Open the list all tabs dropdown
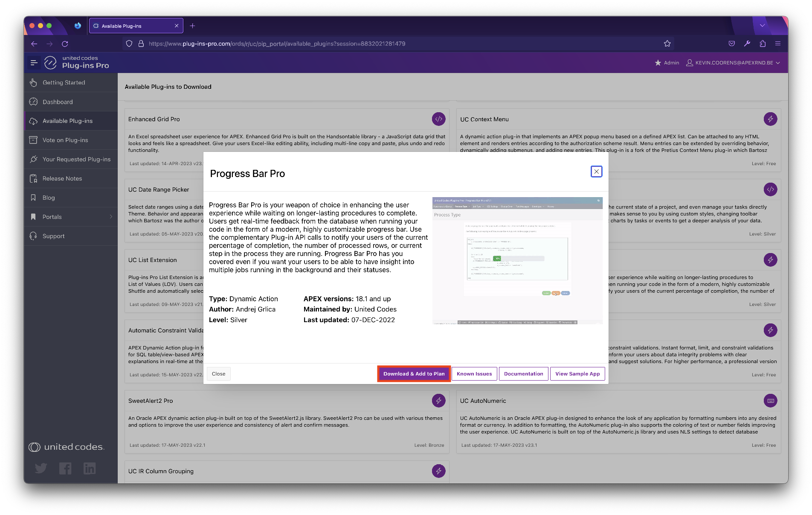The image size is (812, 515). pyautogui.click(x=762, y=26)
